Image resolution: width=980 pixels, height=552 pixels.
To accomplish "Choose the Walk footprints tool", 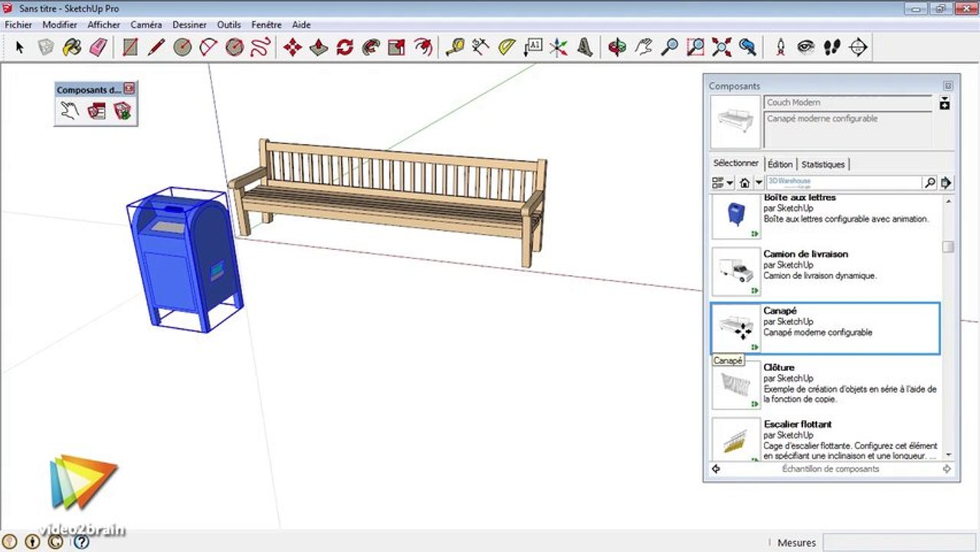I will (832, 48).
